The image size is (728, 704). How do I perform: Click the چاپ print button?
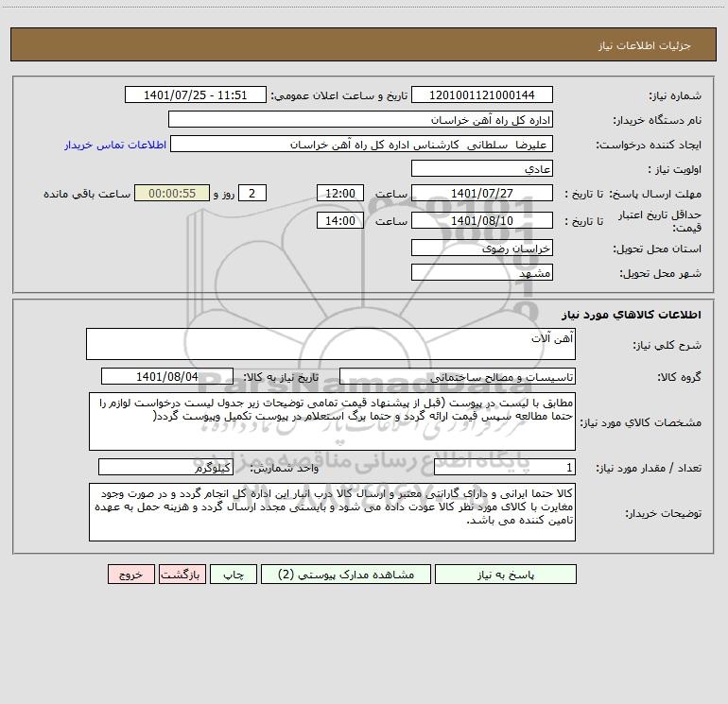point(234,574)
